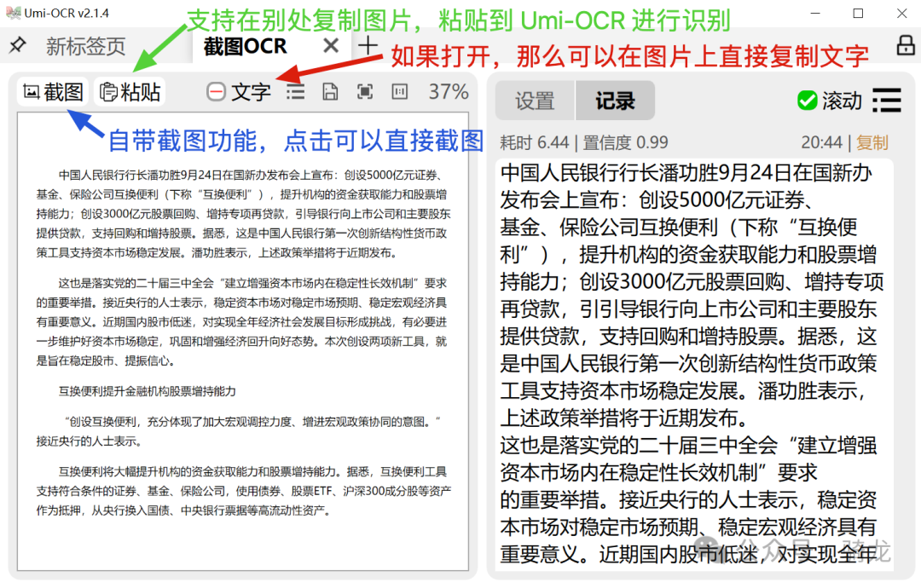Click the list icon beside 文字
Viewport: 921px width, 588px height.
(x=295, y=91)
